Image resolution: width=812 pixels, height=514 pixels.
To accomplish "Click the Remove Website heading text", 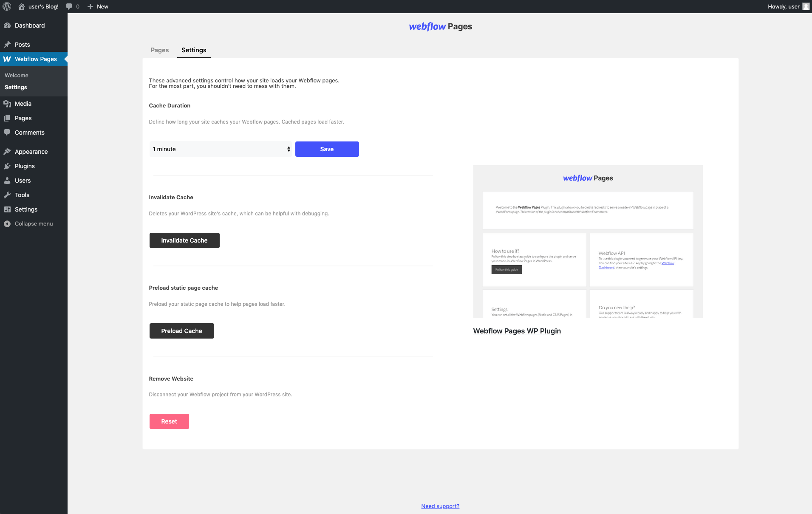I will click(x=171, y=378).
